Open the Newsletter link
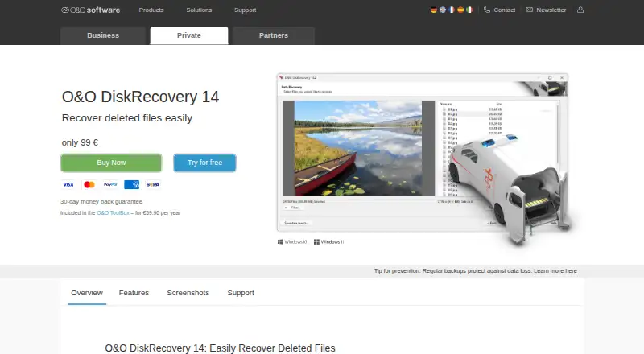This screenshot has width=644, height=354. click(551, 10)
